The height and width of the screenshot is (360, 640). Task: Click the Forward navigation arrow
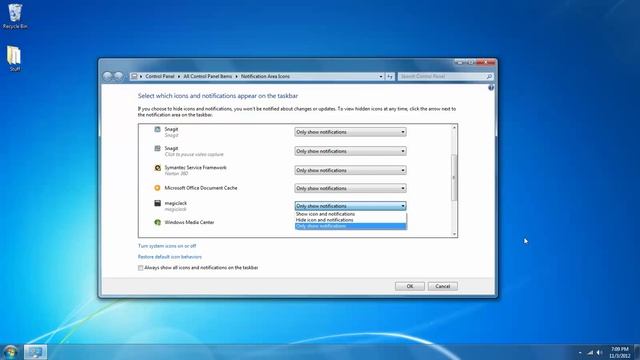click(118, 76)
